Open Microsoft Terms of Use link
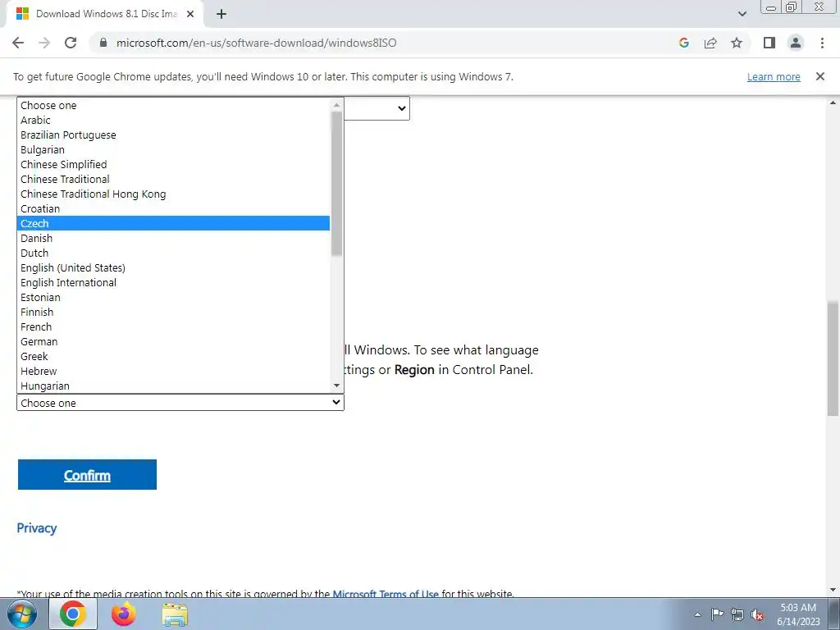Screen dimensions: 840x630 tap(386, 594)
